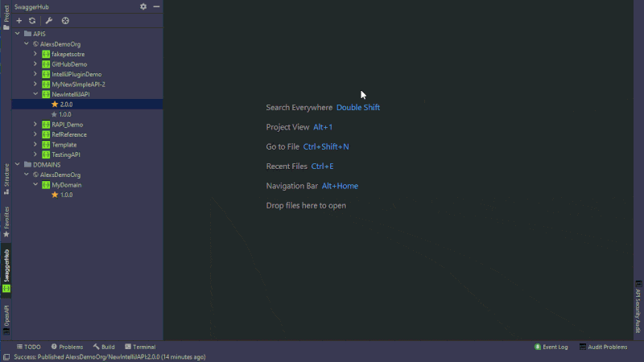Click the APIS folder icon
Image resolution: width=644 pixels, height=362 pixels.
(x=27, y=34)
